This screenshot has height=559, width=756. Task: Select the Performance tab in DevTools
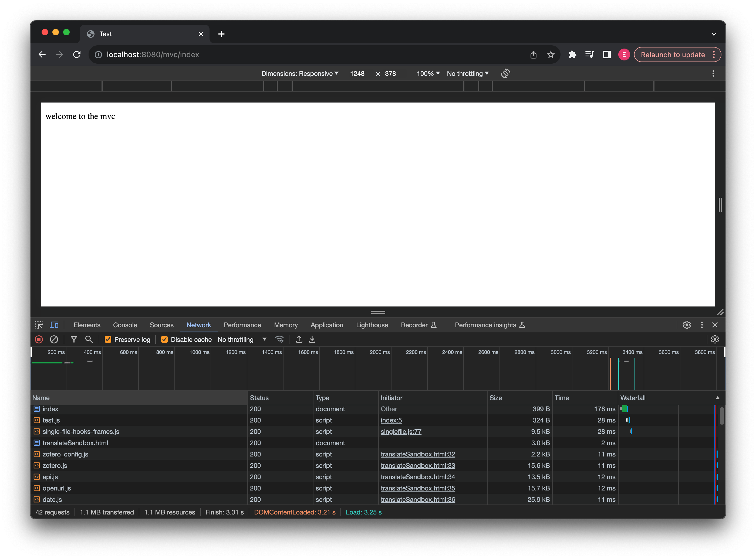[x=242, y=325]
